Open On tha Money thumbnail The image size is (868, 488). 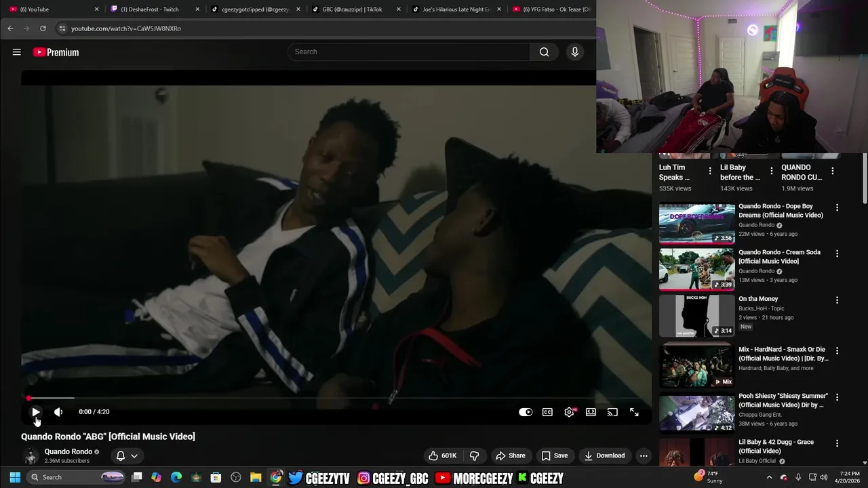click(696, 316)
